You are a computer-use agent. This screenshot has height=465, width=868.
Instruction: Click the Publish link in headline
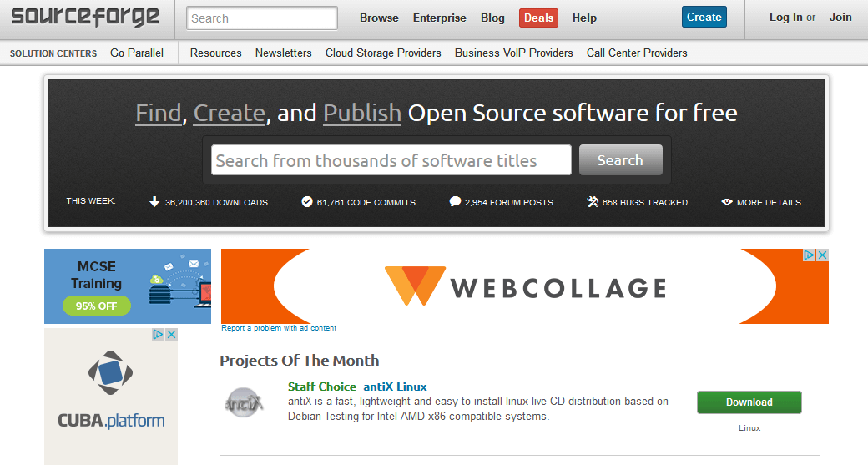click(362, 113)
